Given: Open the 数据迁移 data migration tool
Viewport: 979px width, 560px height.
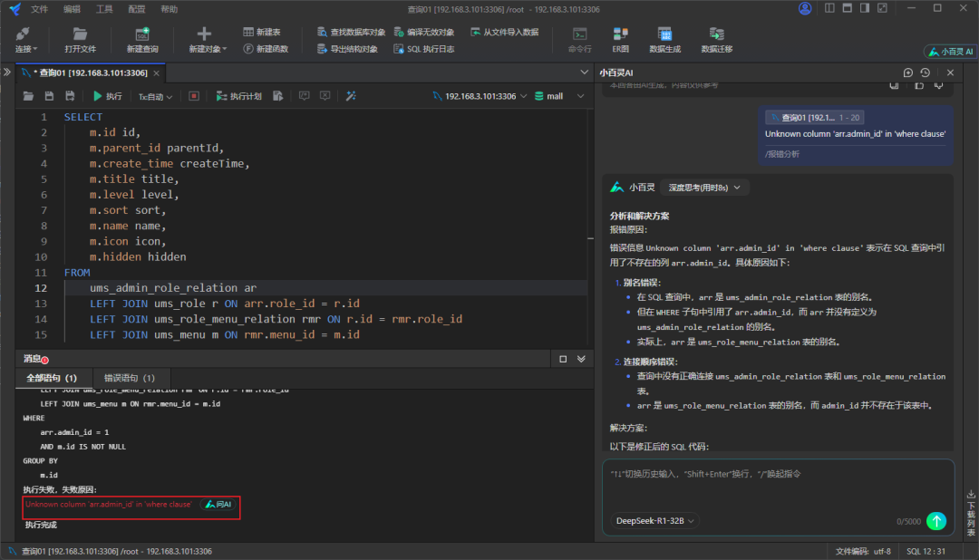Looking at the screenshot, I should click(716, 39).
